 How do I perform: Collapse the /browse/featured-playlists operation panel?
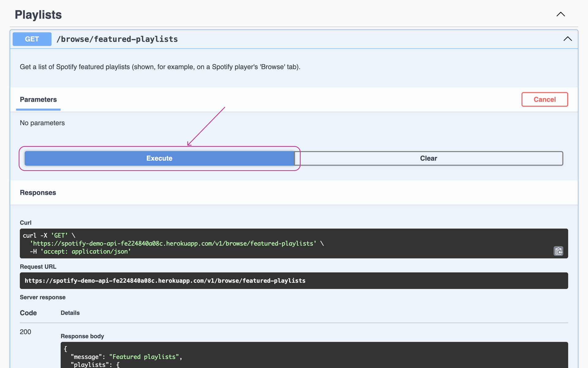[567, 39]
